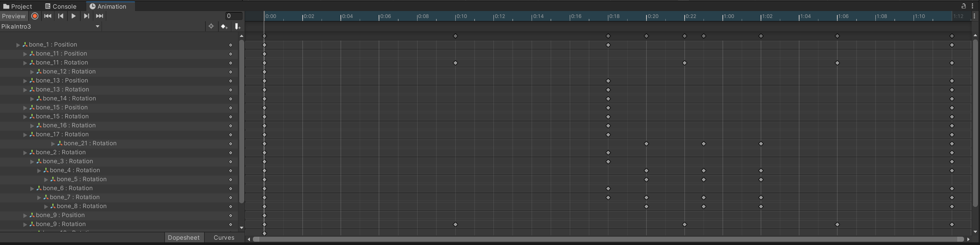
Task: Select the bone_14 : Rotation row
Action: [119, 98]
